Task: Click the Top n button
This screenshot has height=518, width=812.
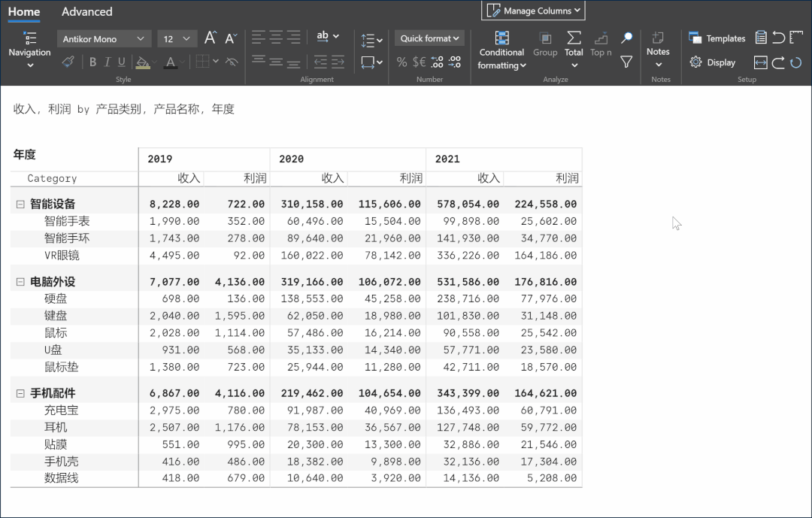Action: click(601, 44)
